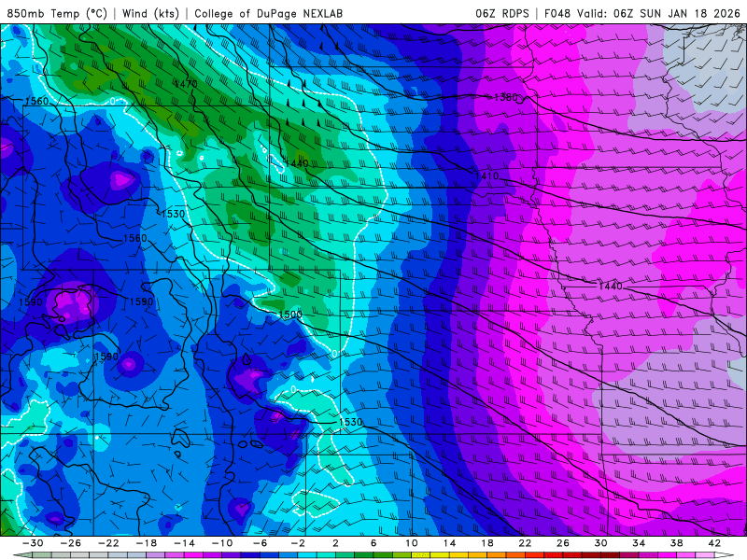Select the positive 6 color scale tick label
The image size is (747, 560).
click(x=373, y=543)
